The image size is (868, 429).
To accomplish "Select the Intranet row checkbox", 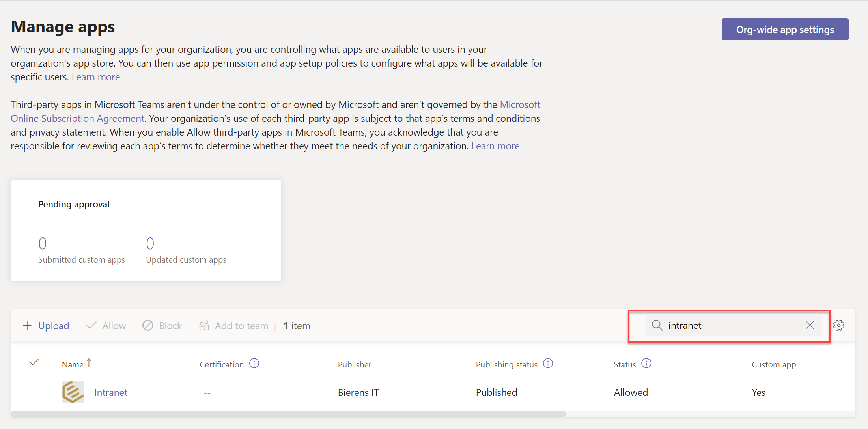I will [34, 392].
